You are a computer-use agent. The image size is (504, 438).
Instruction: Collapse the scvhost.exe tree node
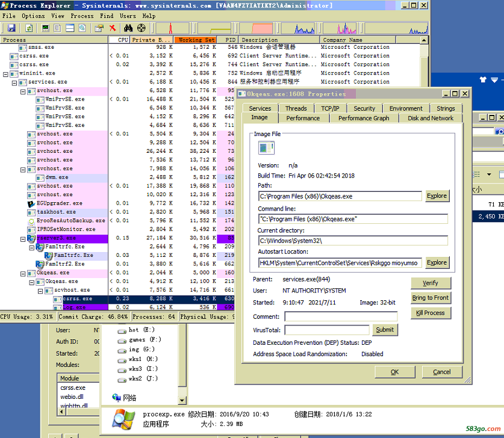click(x=40, y=291)
